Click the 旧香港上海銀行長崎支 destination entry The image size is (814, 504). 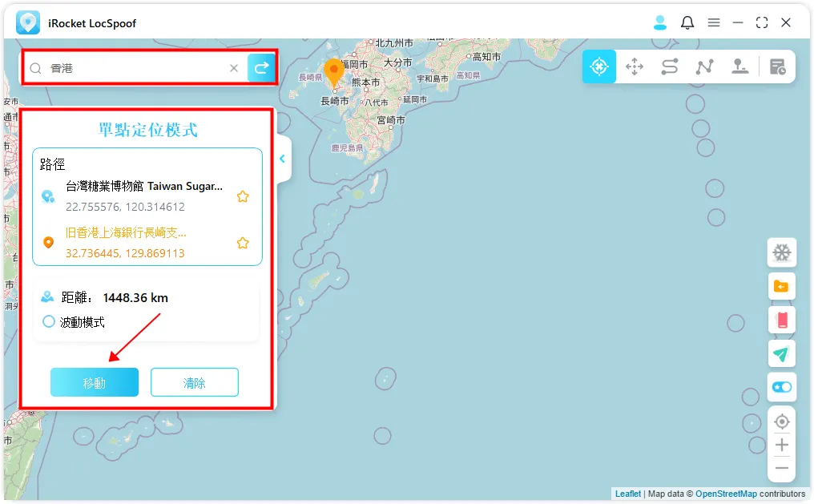click(x=126, y=232)
